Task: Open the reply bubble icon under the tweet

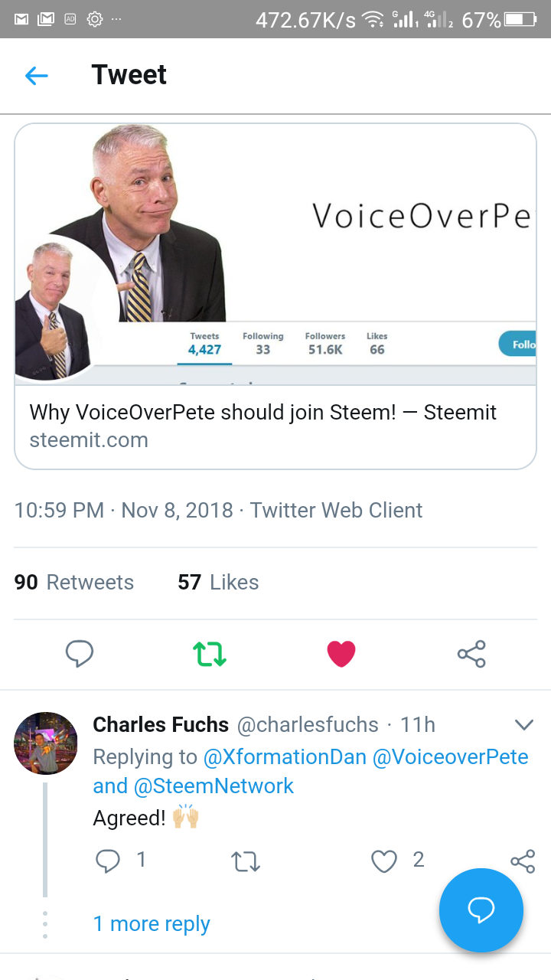Action: [x=80, y=654]
